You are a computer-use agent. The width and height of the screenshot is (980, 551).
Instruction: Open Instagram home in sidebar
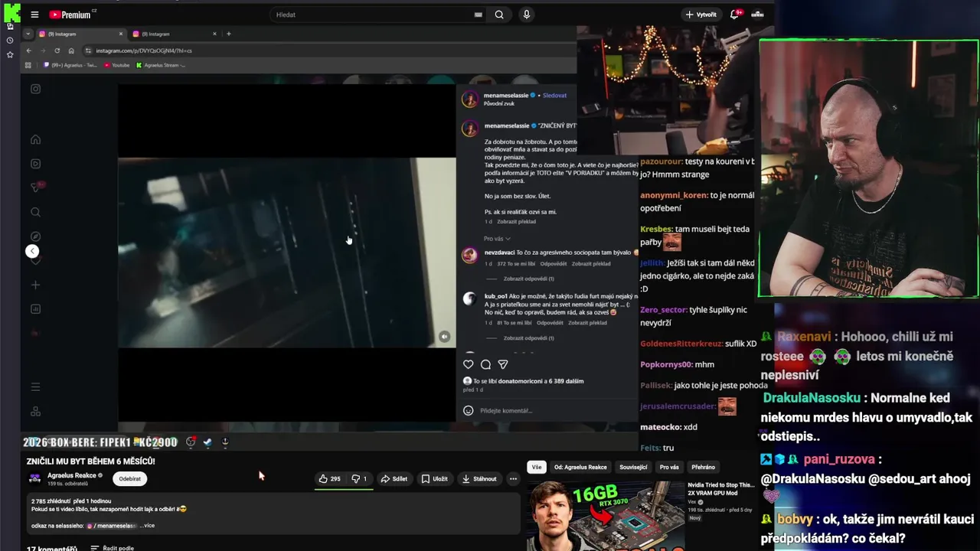tap(35, 139)
